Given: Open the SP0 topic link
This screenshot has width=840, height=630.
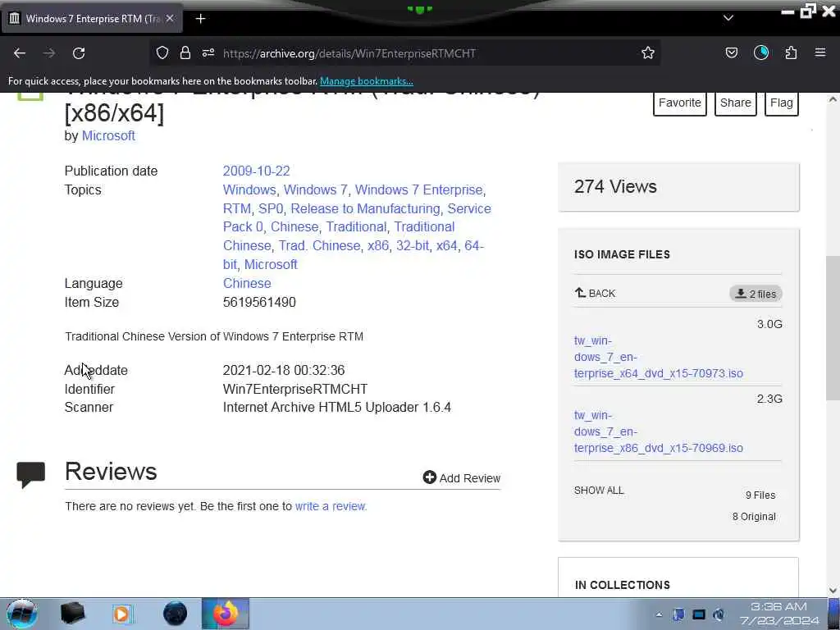Looking at the screenshot, I should [271, 209].
